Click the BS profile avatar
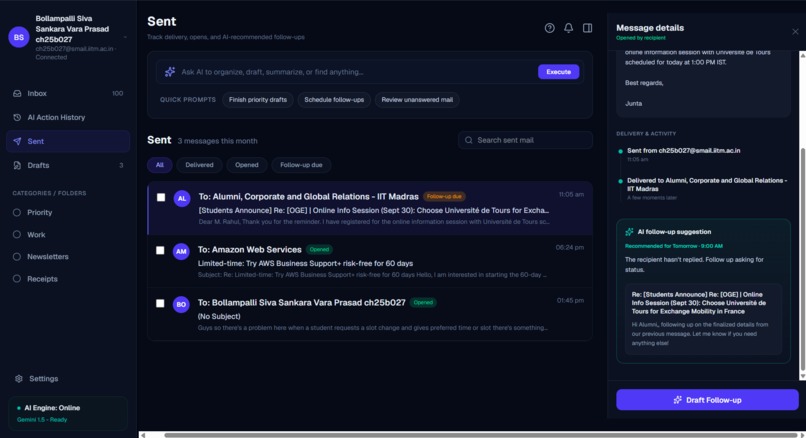The height and width of the screenshot is (438, 806). (x=19, y=38)
